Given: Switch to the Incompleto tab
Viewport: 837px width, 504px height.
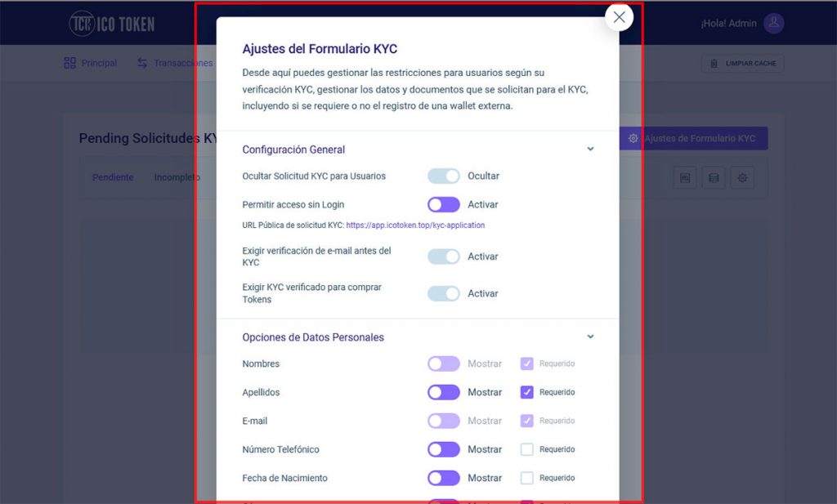Looking at the screenshot, I should click(x=177, y=177).
